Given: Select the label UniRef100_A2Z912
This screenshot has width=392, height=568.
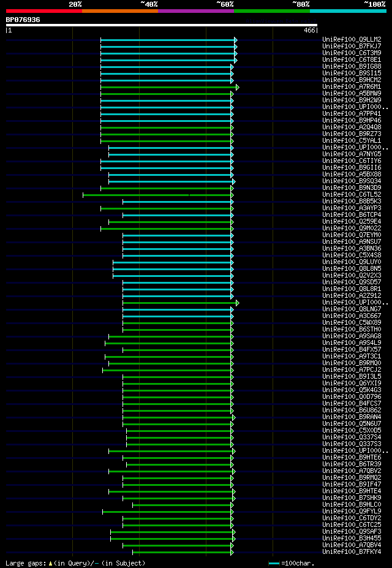Looking at the screenshot, I should pyautogui.click(x=352, y=296).
